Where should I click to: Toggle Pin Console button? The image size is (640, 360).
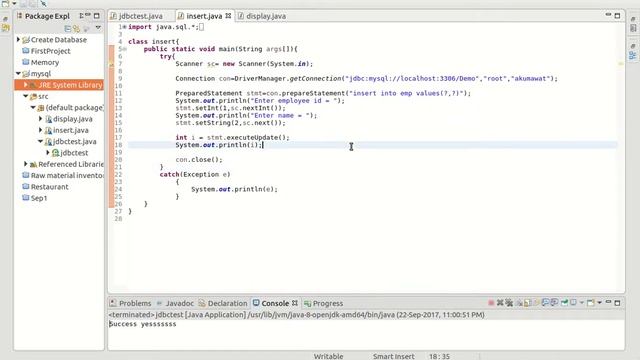coord(564,303)
